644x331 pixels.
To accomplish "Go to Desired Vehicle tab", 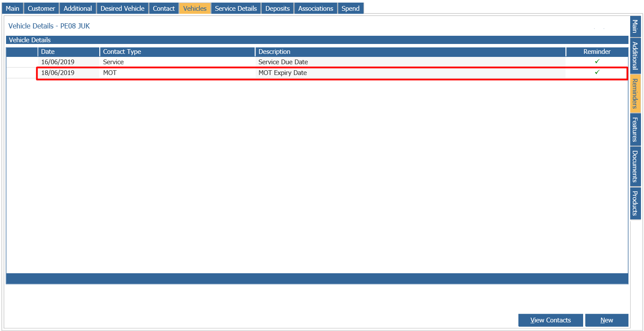I will [x=123, y=8].
